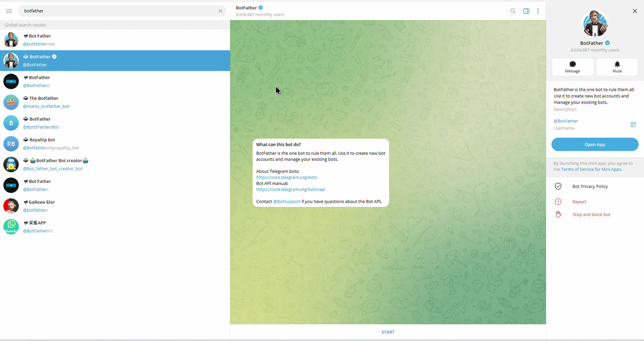Mute BotFather with the bell button
This screenshot has width=644, height=341.
coord(617,67)
